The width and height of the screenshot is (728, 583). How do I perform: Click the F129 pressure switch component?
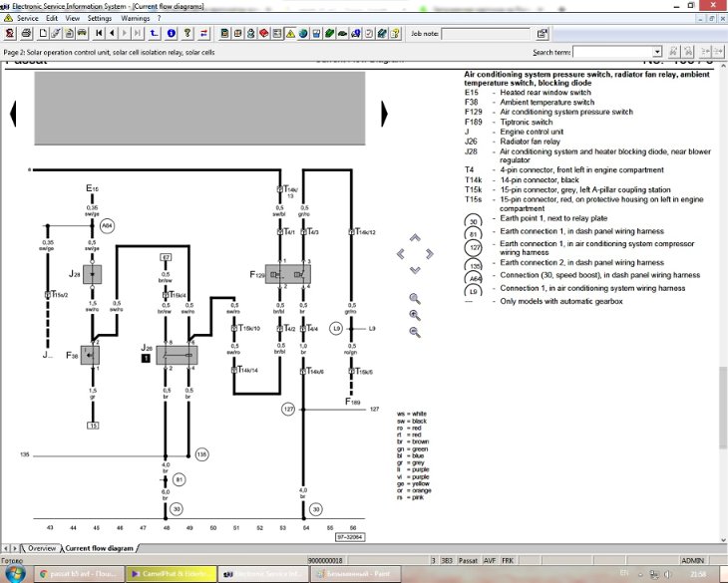point(288,275)
